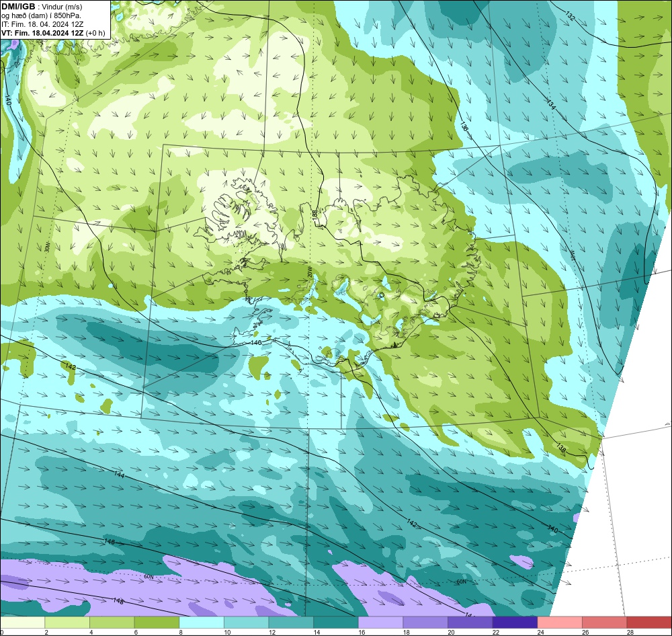This screenshot has height=636, width=672.
Task: Click legend tick label '8'
Action: click(181, 632)
